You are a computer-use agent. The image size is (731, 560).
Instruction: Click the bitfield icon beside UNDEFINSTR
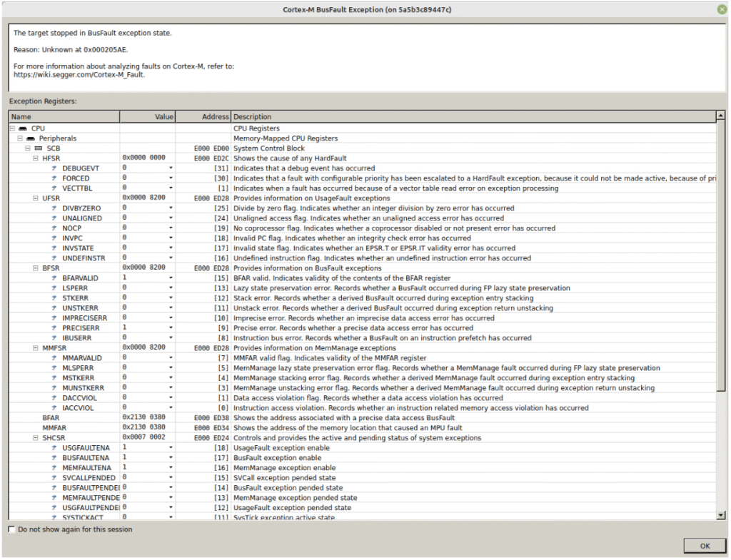click(x=54, y=258)
